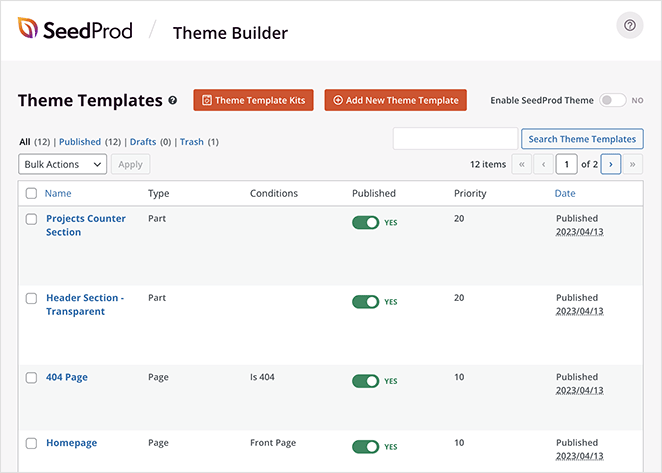
Task: Click the first page double arrow
Action: tap(520, 164)
